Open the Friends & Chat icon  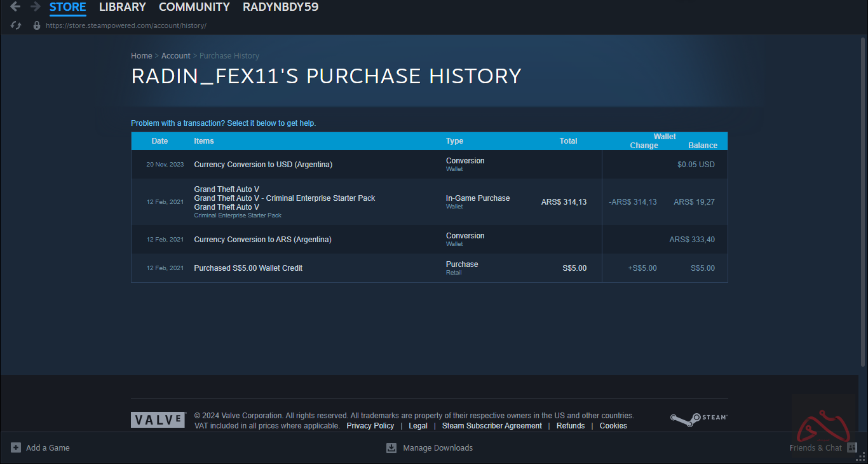point(852,447)
